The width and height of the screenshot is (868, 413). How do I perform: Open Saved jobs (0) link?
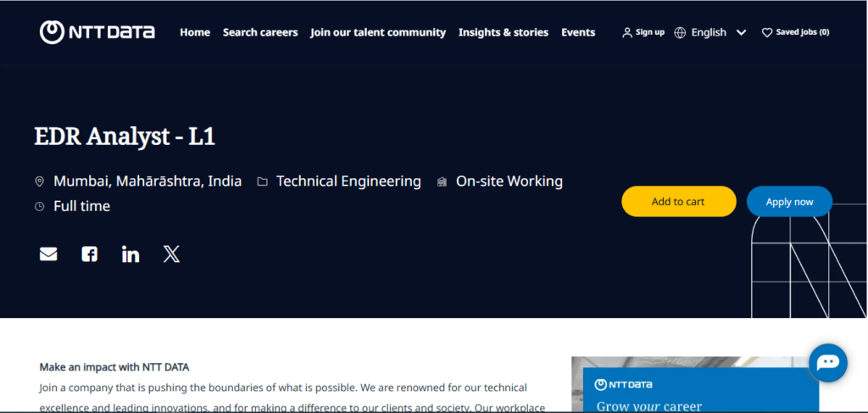coord(803,32)
